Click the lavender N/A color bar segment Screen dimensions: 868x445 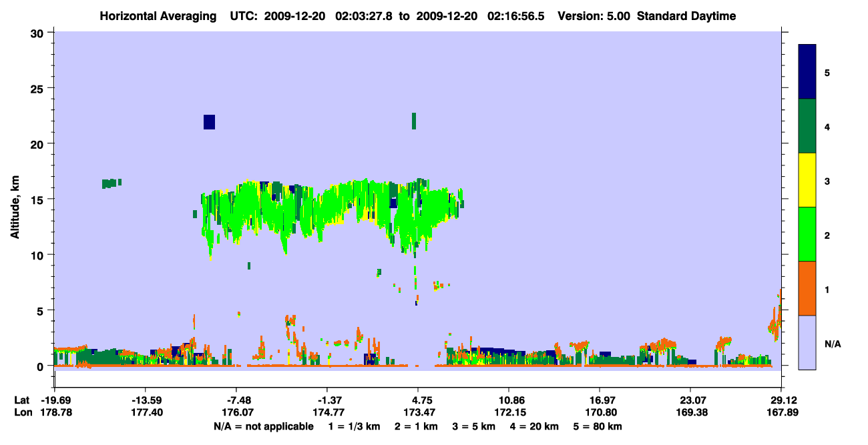807,342
